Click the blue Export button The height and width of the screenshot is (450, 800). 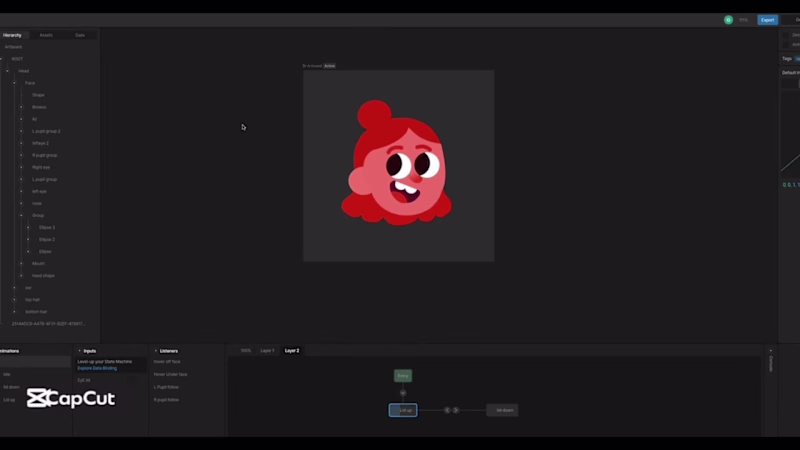pos(767,20)
